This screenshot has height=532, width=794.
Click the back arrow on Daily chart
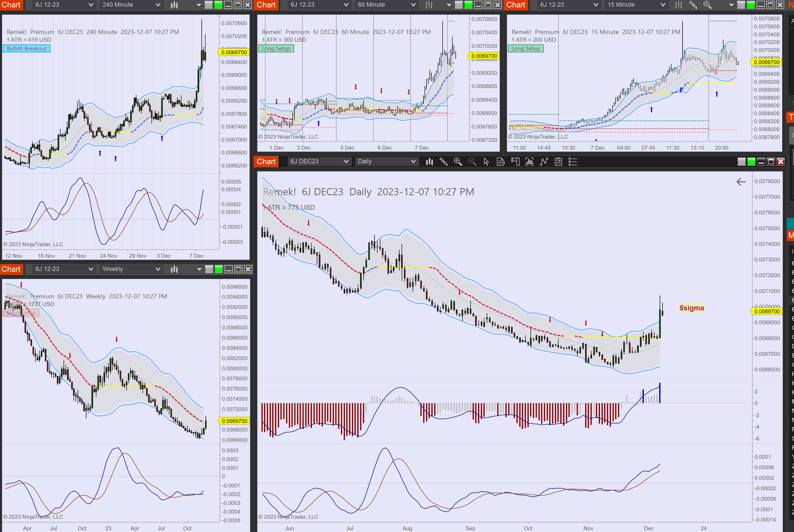tap(741, 182)
